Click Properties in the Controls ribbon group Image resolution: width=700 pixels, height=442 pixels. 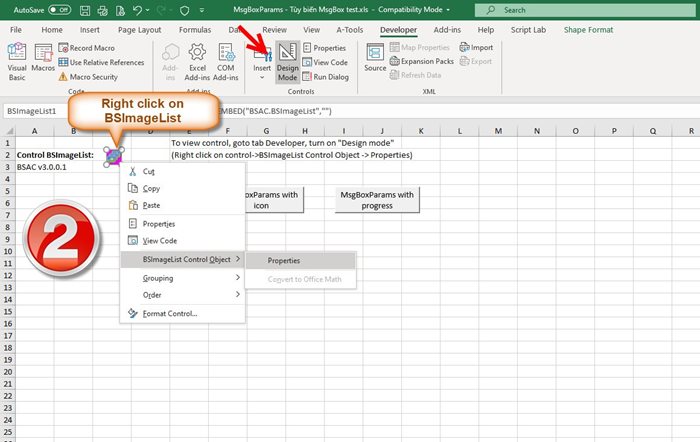tap(325, 48)
